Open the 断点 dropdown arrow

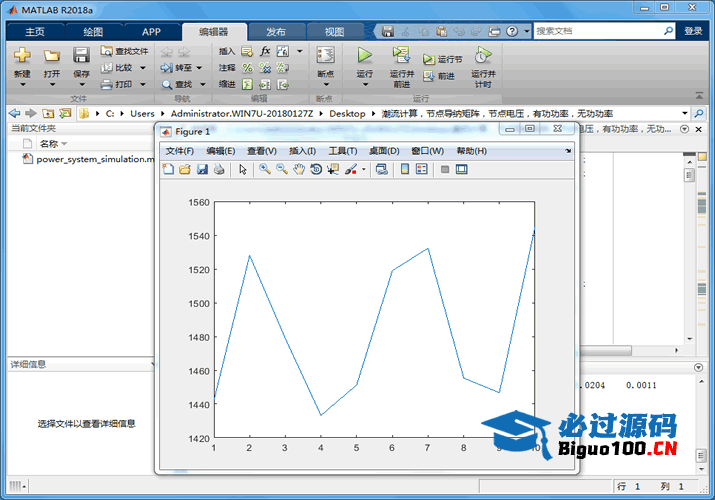click(x=326, y=85)
